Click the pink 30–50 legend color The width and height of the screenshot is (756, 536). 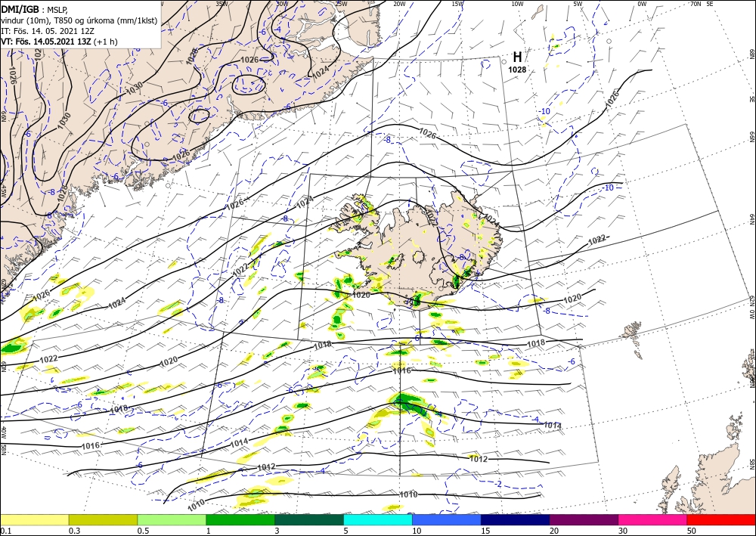coord(653,519)
